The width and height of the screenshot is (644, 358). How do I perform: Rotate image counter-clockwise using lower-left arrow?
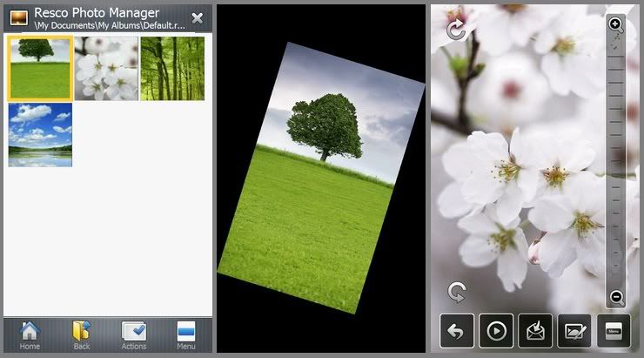tap(456, 292)
